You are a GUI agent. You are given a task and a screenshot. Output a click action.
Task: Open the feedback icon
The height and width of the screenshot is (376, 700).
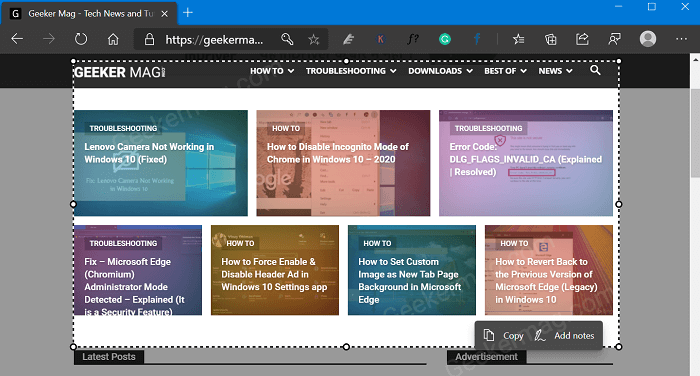point(615,39)
